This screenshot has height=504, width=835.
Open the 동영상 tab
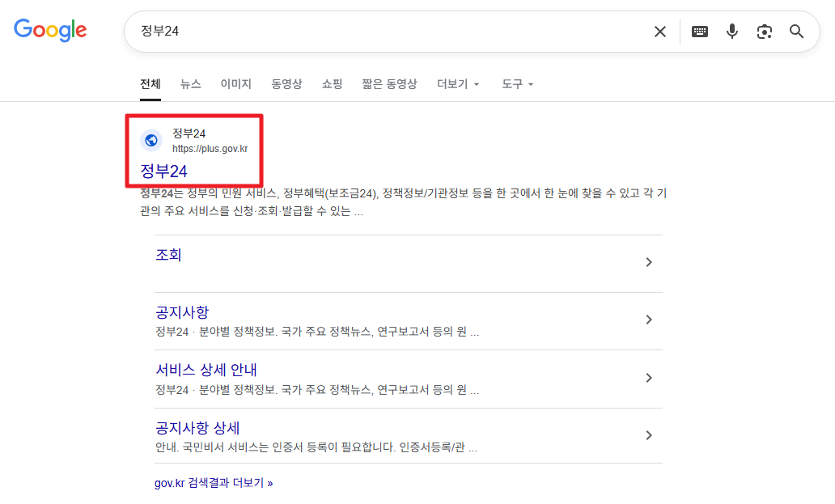click(286, 83)
